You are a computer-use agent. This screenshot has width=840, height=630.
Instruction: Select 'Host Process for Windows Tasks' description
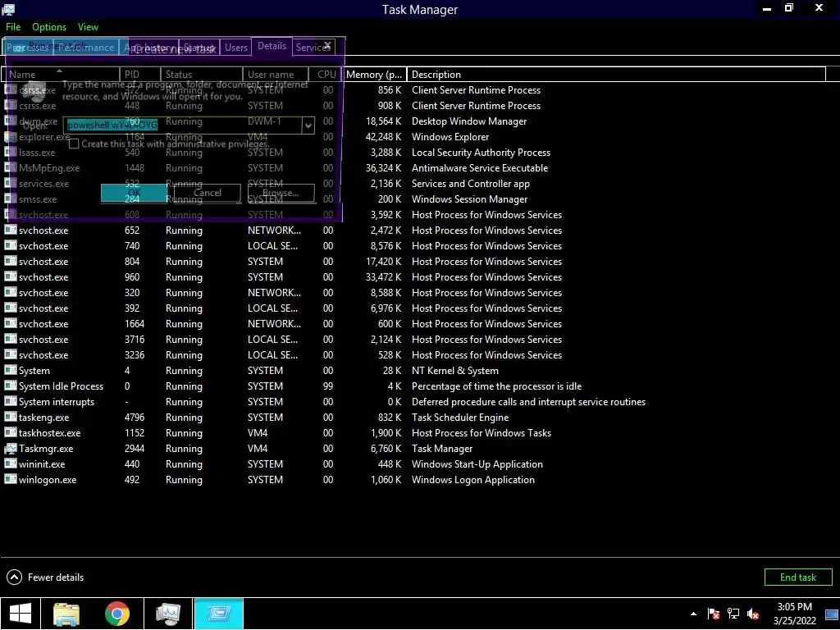[481, 433]
